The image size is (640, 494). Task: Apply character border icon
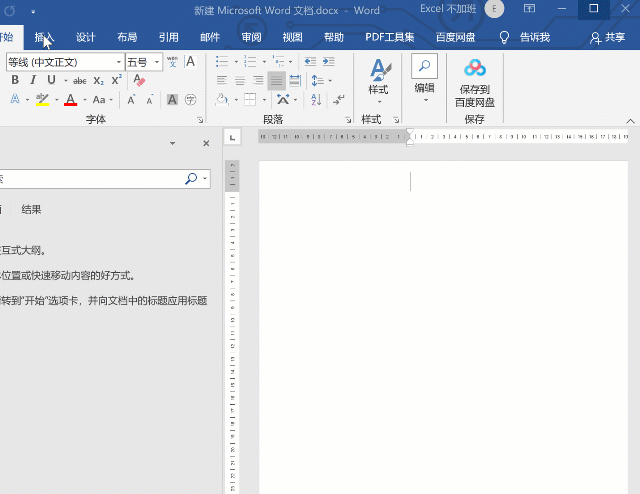190,62
